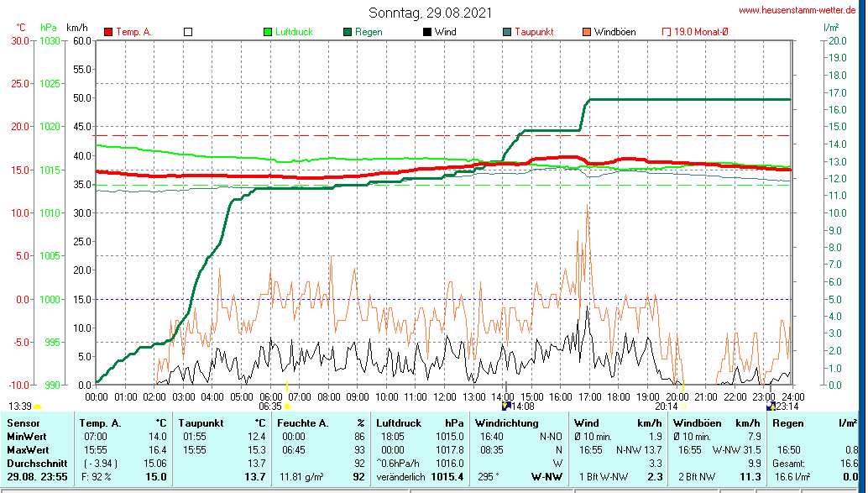This screenshot has width=868, height=493.
Task: Click the Regen column header in table
Action: pyautogui.click(x=788, y=423)
